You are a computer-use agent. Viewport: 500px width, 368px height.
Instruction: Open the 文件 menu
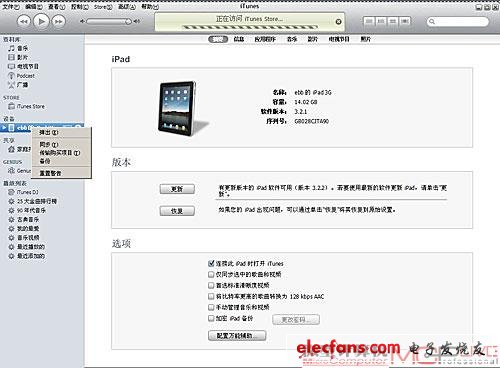click(x=10, y=7)
